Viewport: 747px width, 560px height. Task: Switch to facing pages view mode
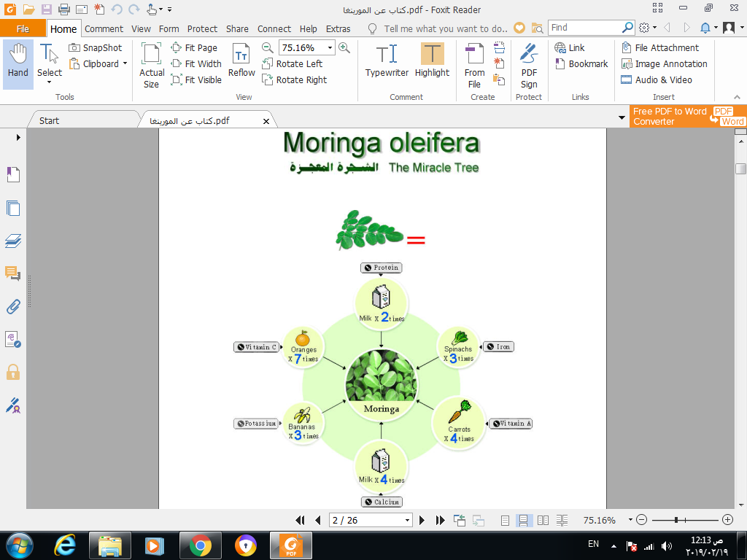coord(543,521)
